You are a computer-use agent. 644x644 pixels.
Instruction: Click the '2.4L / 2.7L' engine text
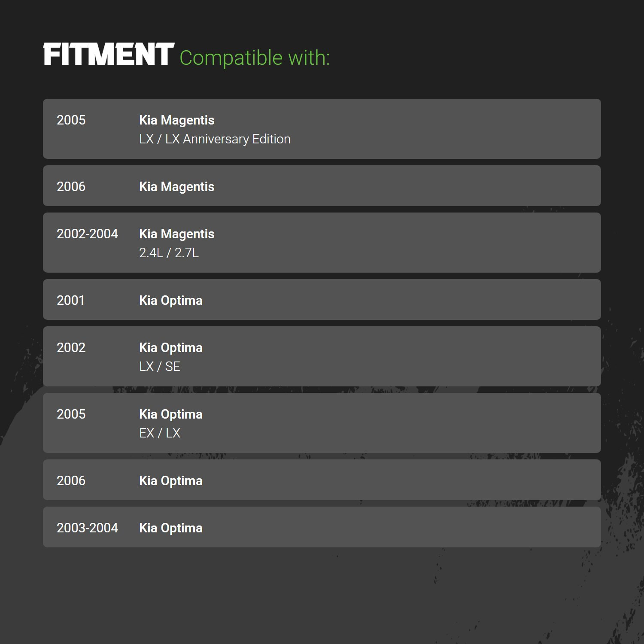pos(169,253)
